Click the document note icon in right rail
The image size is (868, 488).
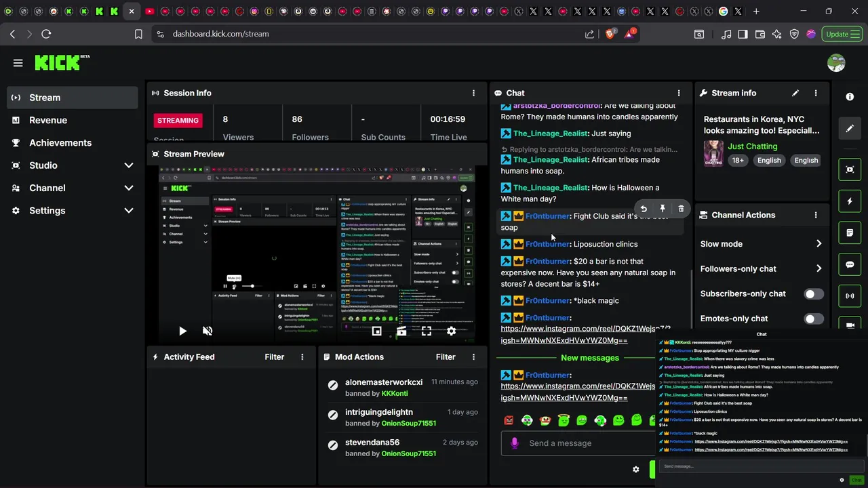point(850,233)
